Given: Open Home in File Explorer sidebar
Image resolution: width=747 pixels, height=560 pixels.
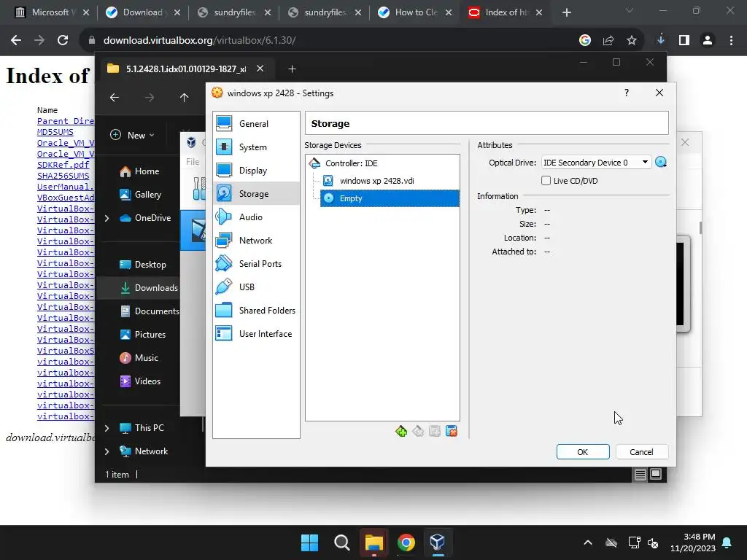Looking at the screenshot, I should (139, 171).
